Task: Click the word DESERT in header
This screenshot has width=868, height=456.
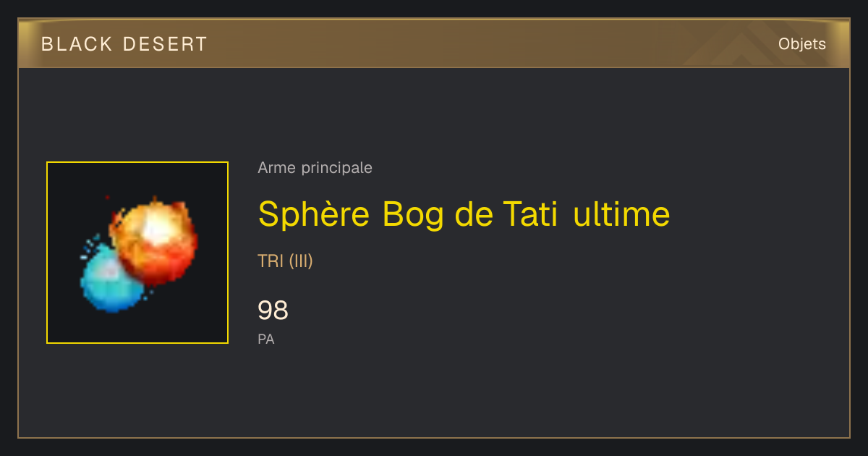Action: [165, 44]
